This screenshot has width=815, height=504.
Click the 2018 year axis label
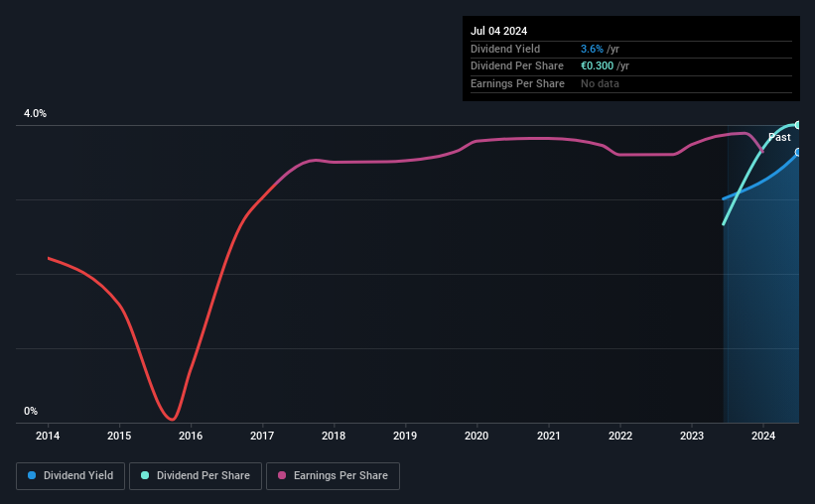tap(334, 436)
